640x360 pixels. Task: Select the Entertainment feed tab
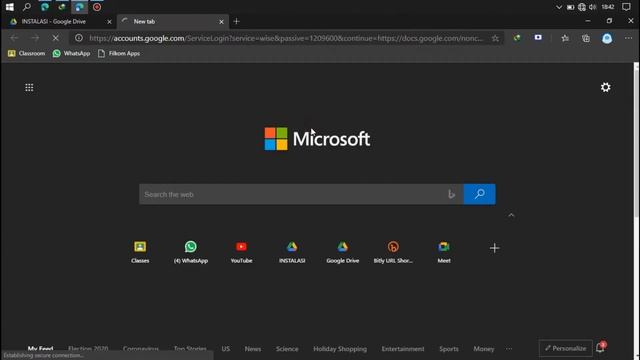pos(403,349)
